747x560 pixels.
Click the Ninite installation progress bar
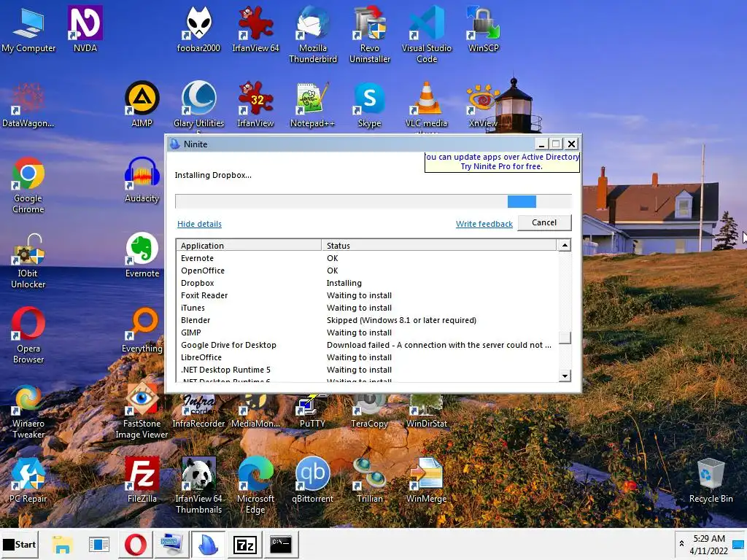pos(373,201)
